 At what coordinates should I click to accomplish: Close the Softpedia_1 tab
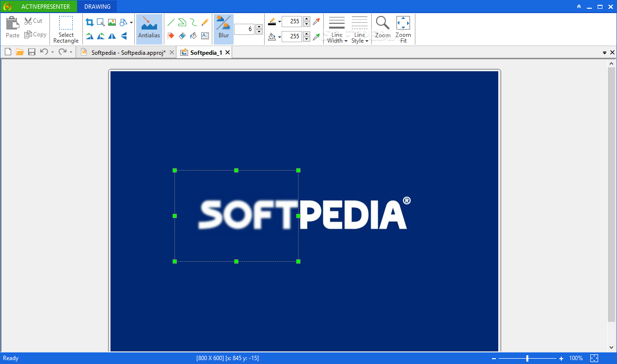point(227,52)
